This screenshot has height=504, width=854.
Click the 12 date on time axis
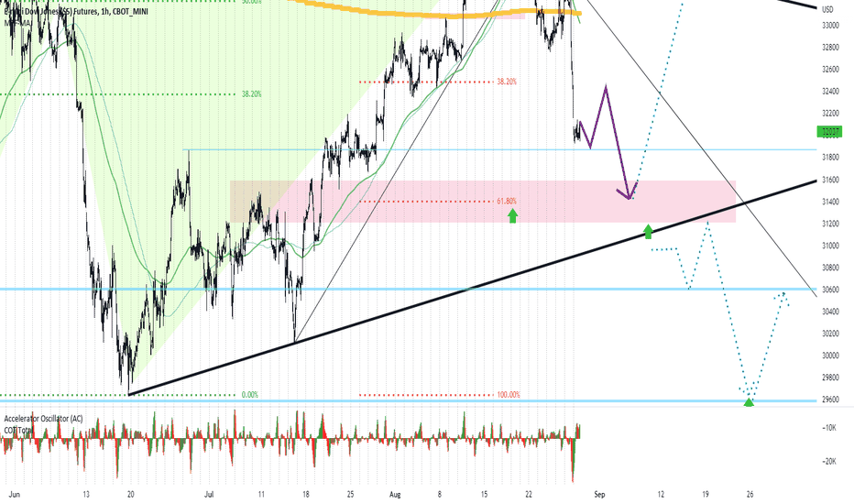tap(661, 495)
